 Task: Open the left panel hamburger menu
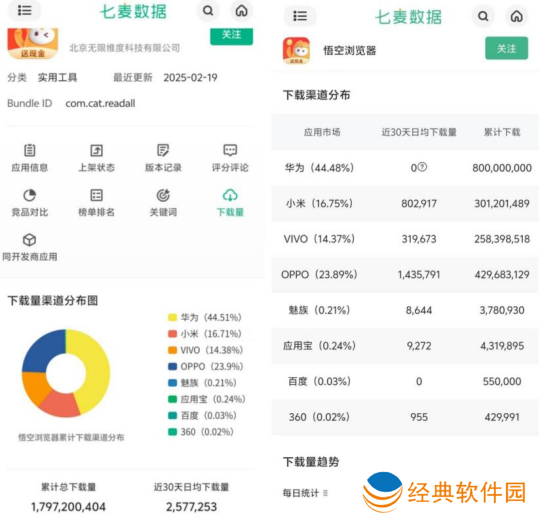click(25, 10)
